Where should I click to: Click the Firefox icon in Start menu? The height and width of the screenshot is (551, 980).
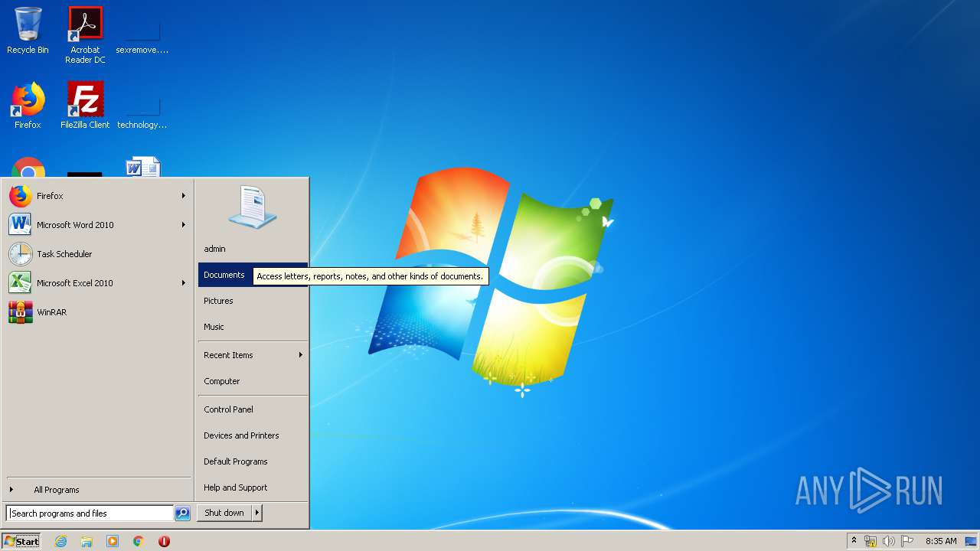pos(21,196)
